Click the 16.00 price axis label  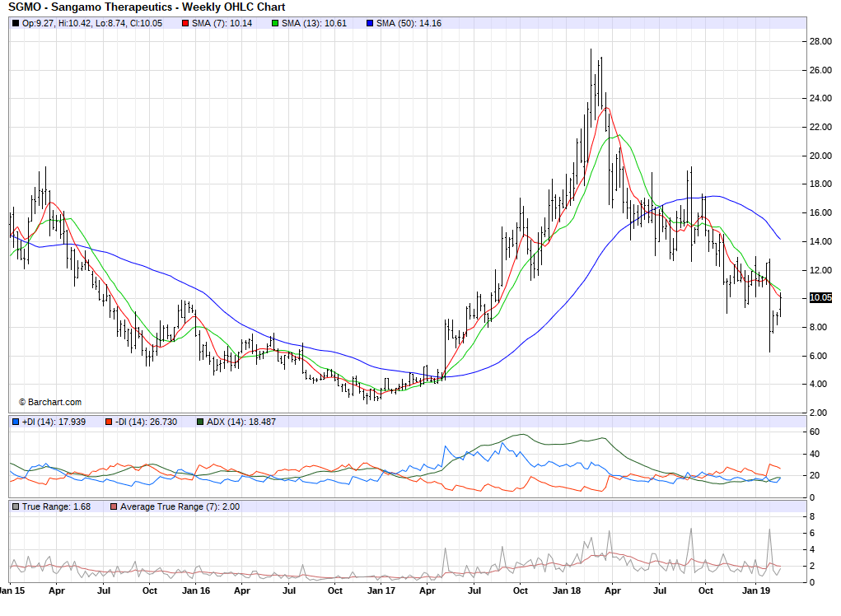(x=820, y=212)
